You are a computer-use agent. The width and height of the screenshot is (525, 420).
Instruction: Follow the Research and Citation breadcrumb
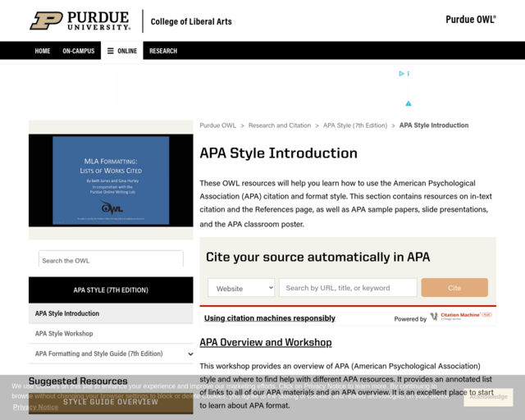(280, 126)
